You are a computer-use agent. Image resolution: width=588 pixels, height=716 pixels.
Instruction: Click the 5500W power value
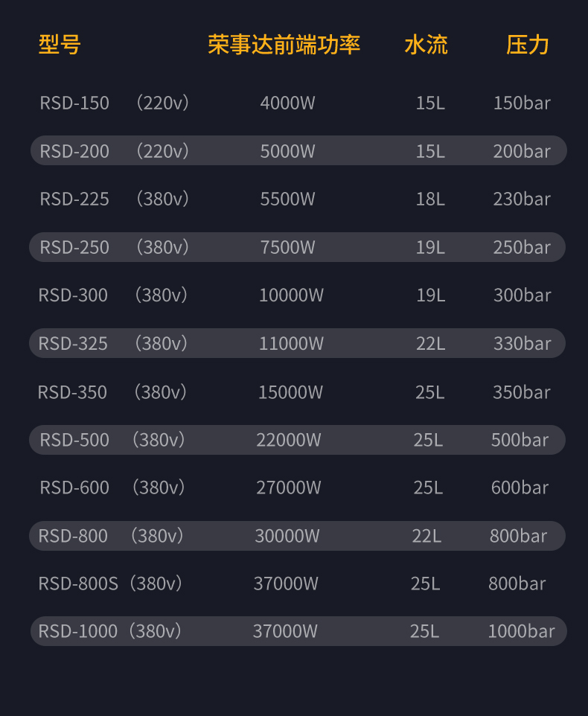point(287,199)
